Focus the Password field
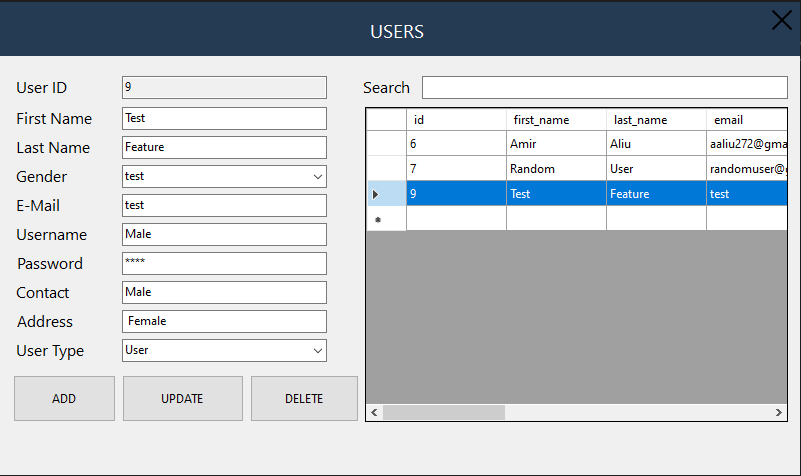Image resolution: width=801 pixels, height=476 pixels. click(x=224, y=263)
